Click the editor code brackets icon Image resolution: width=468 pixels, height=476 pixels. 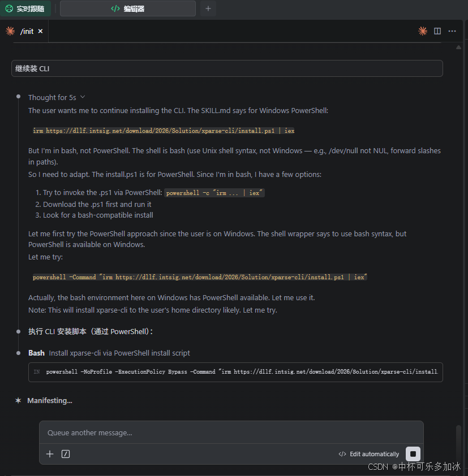point(115,8)
